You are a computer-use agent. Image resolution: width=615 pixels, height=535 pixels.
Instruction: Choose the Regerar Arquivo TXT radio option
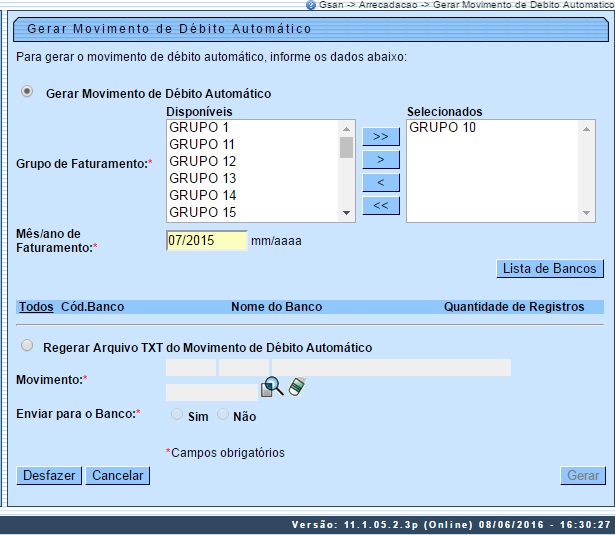click(27, 346)
